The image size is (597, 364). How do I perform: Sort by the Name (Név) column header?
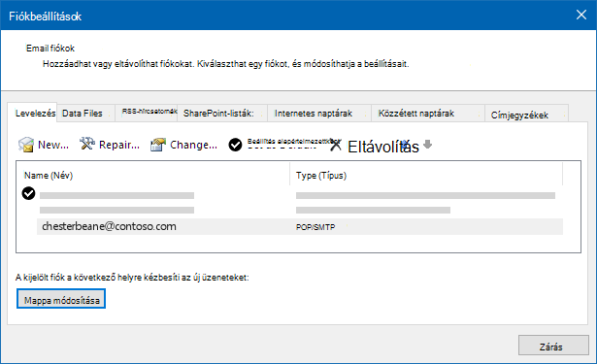click(153, 175)
